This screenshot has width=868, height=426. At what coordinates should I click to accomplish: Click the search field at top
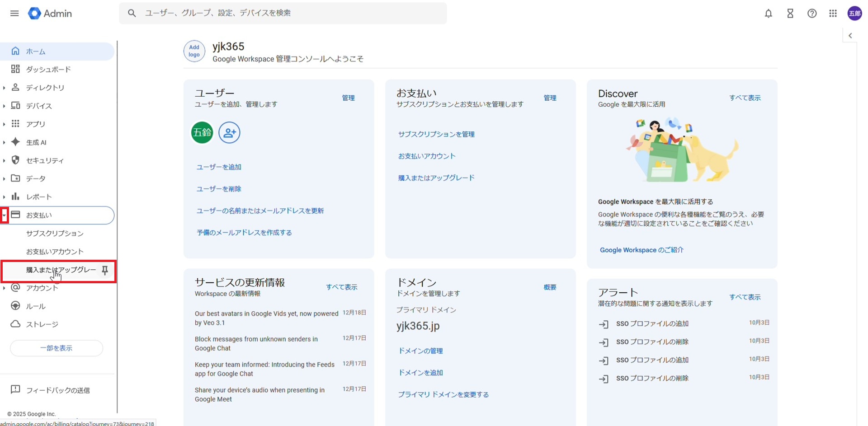tap(289, 13)
